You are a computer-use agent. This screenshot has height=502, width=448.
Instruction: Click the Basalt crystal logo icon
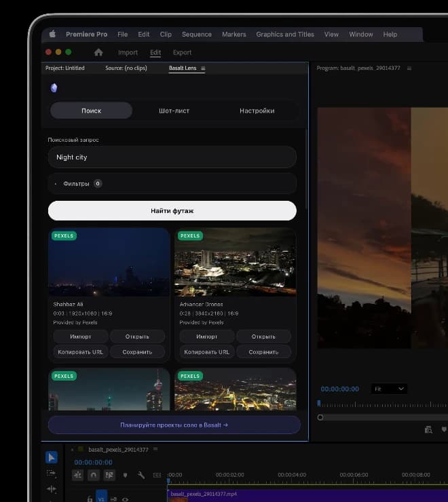point(54,88)
